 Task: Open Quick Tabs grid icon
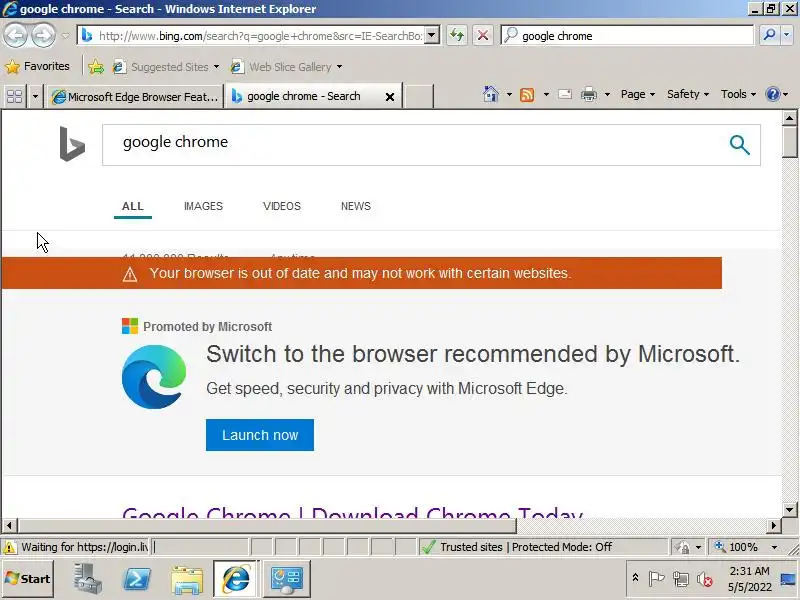[14, 96]
